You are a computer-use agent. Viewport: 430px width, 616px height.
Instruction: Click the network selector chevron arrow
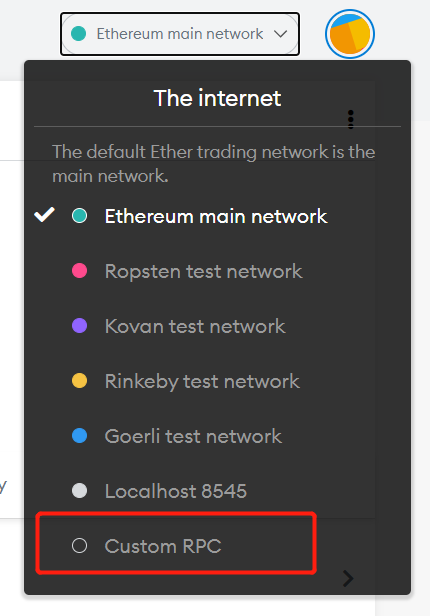point(281,34)
